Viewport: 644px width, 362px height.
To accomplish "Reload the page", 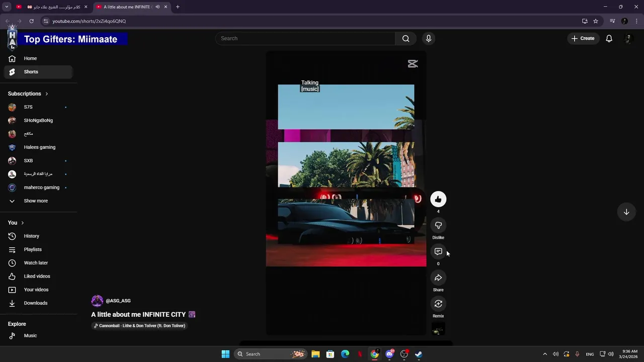I will point(31,21).
